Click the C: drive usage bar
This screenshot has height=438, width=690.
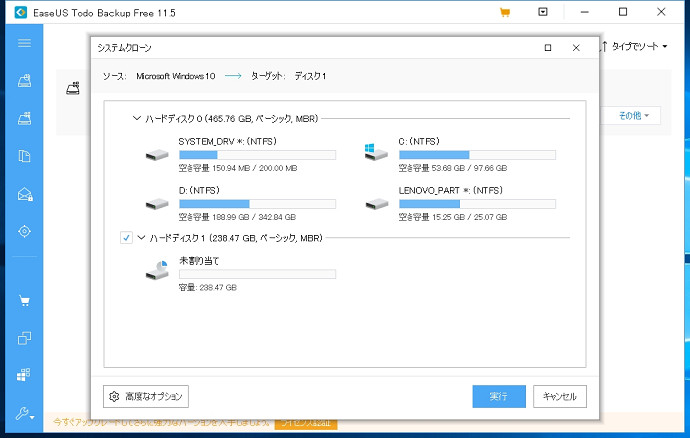click(x=477, y=155)
